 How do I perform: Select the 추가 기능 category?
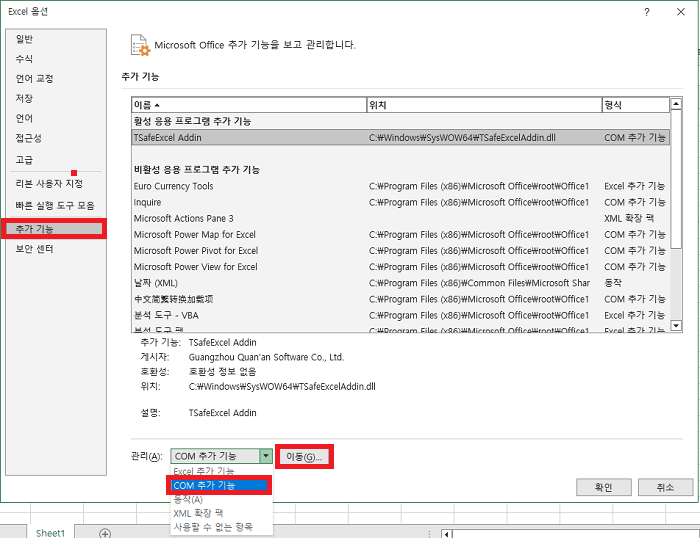[x=54, y=229]
